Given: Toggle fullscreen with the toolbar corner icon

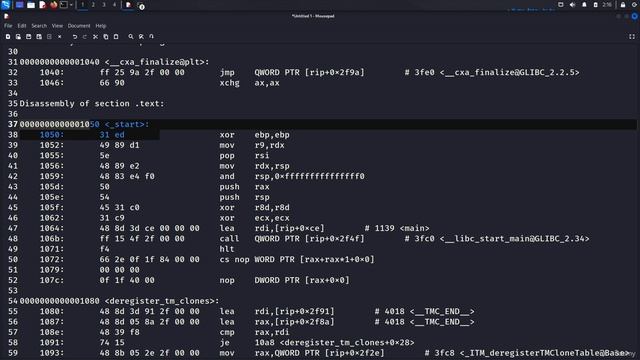Looking at the screenshot, I should point(632,37).
